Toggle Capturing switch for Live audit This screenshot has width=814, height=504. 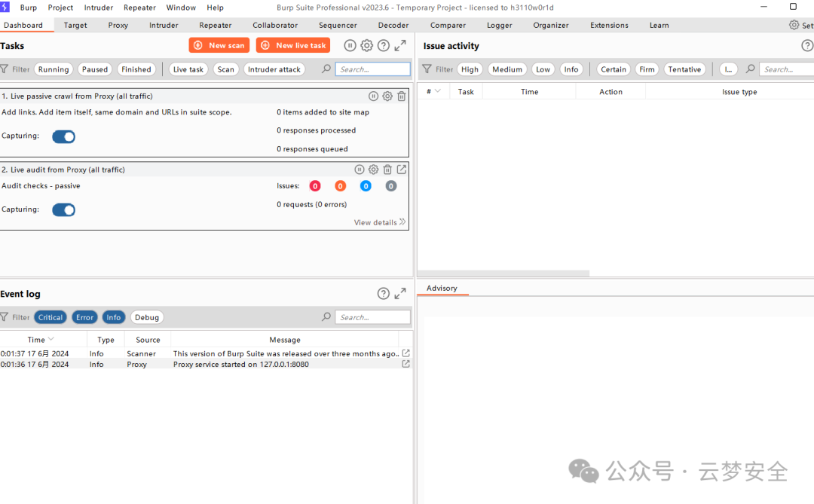point(64,209)
